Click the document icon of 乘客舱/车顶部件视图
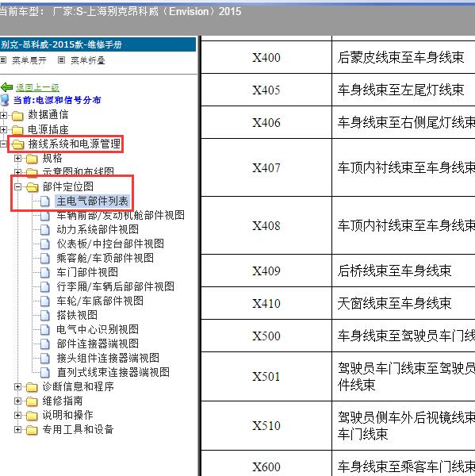 45,258
